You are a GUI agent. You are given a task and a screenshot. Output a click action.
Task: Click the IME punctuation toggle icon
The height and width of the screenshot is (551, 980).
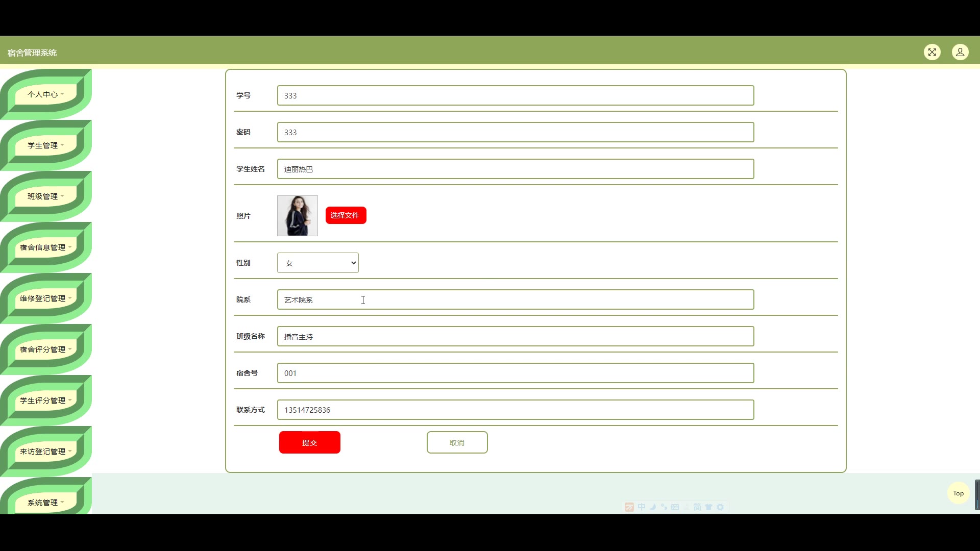(x=664, y=507)
